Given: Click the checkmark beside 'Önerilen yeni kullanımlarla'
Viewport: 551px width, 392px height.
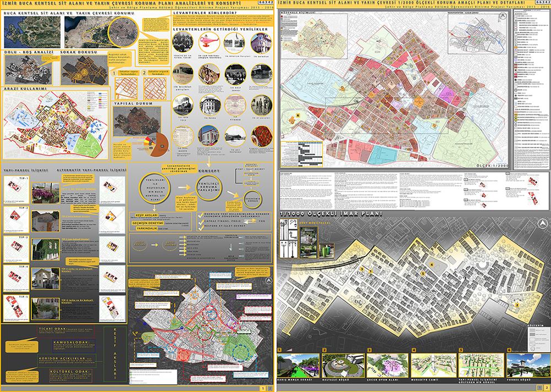Looking at the screenshot, I should (201, 215).
